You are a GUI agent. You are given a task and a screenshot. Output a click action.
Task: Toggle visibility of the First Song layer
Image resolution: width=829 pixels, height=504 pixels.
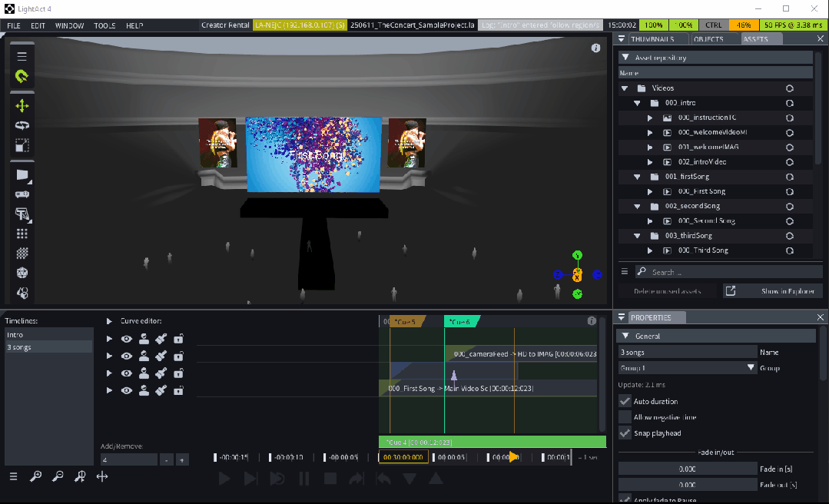coord(126,390)
